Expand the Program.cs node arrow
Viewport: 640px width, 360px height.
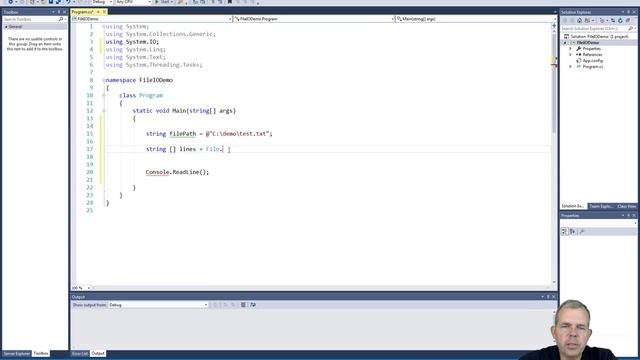tap(571, 67)
